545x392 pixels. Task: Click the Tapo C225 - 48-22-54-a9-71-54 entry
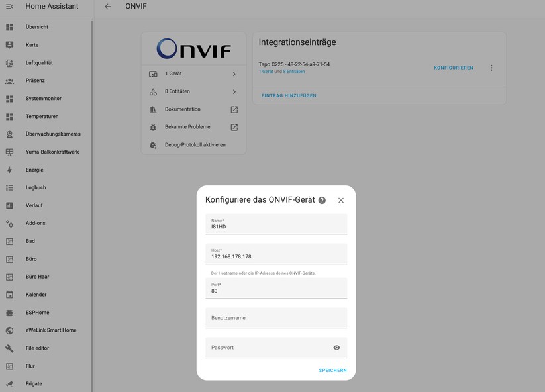[294, 64]
